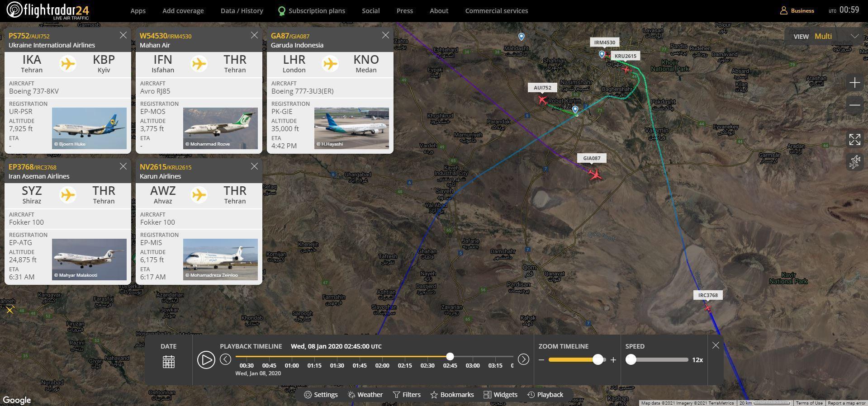This screenshot has width=868, height=406.
Task: Increase zoom timeline with plus icon
Action: tap(613, 360)
